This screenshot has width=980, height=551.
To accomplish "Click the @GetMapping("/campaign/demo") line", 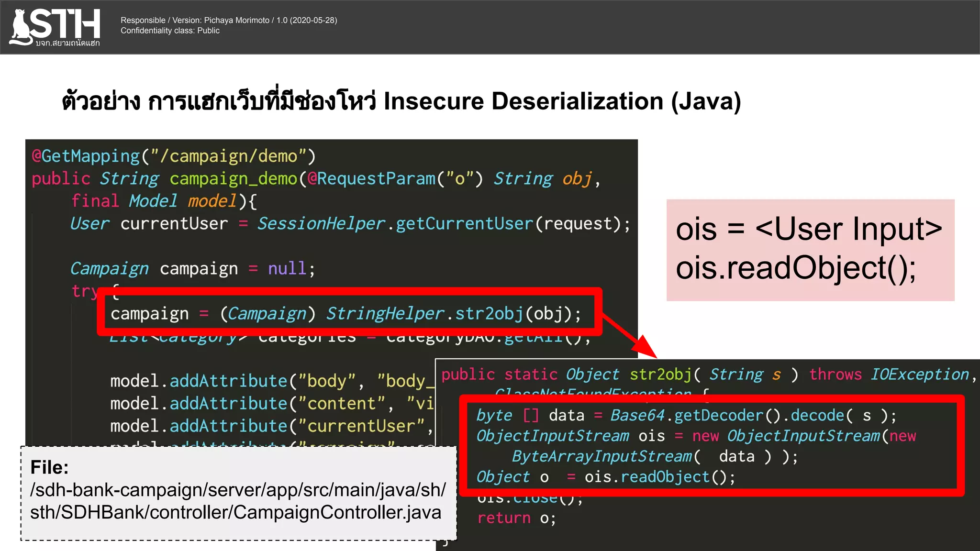I will (x=174, y=156).
